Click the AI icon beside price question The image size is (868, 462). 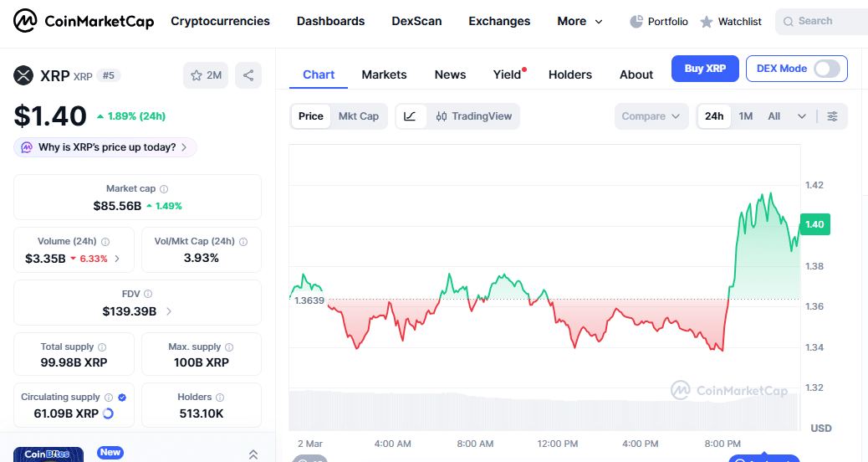coord(27,147)
